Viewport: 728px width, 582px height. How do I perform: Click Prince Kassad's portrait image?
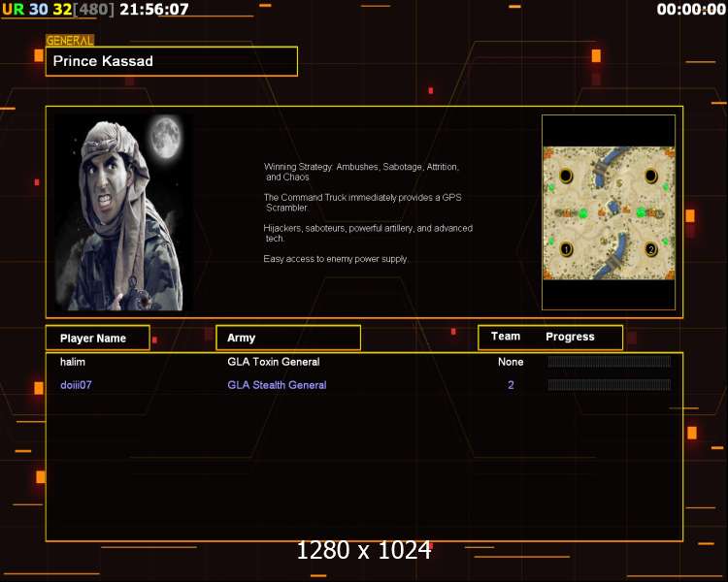121,211
